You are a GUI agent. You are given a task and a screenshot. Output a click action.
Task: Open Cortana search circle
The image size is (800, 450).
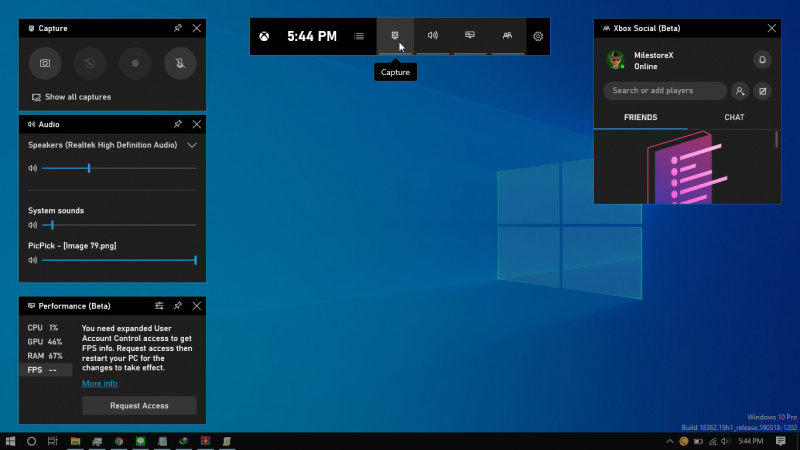point(32,441)
